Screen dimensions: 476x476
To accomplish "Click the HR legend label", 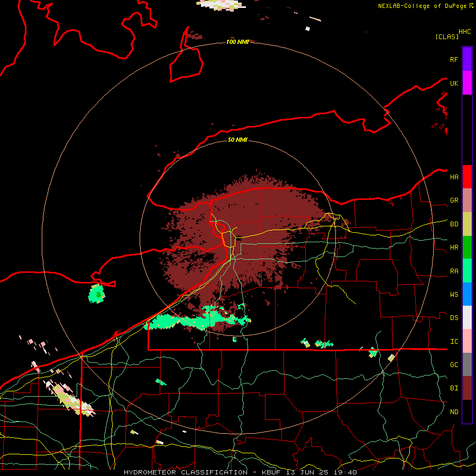I will 454,248.
